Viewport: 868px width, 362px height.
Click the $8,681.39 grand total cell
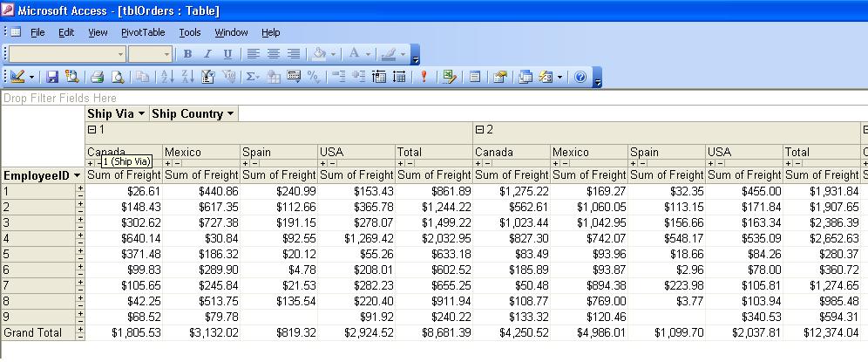[434, 332]
